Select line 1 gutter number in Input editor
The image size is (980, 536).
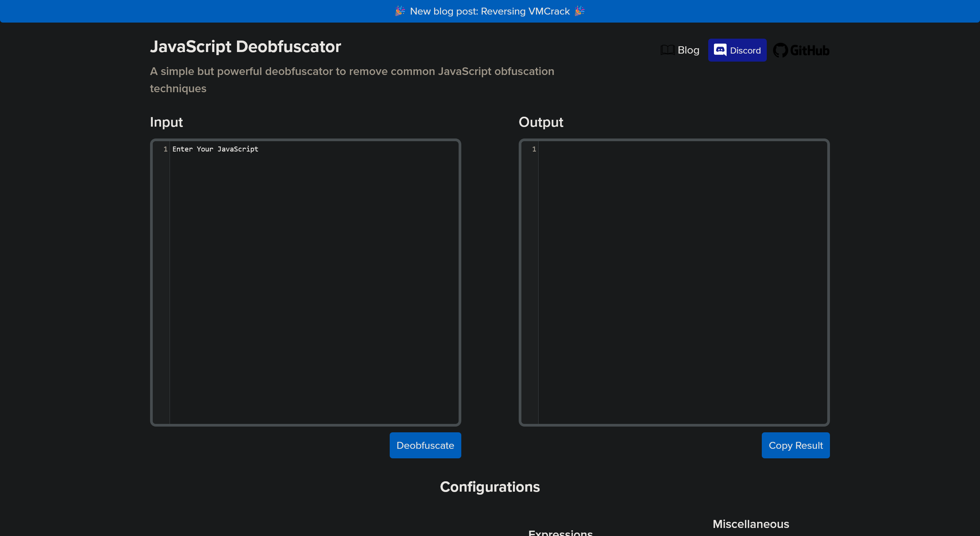pos(165,149)
